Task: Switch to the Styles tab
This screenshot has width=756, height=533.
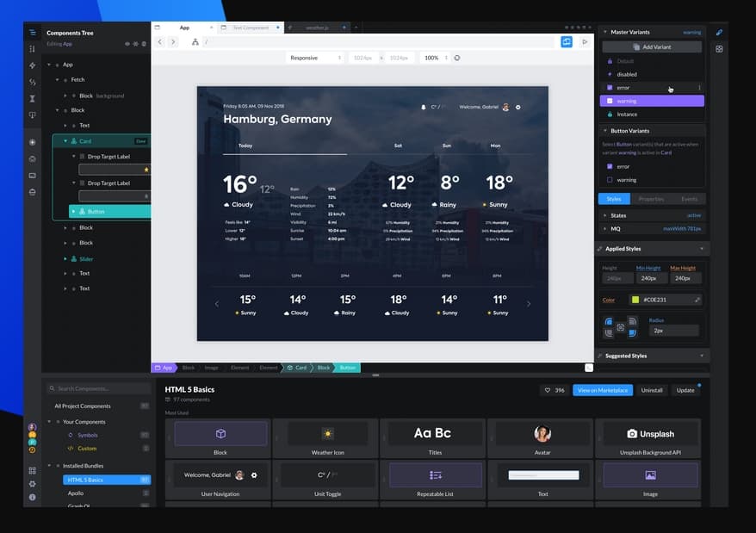Action: pyautogui.click(x=614, y=199)
